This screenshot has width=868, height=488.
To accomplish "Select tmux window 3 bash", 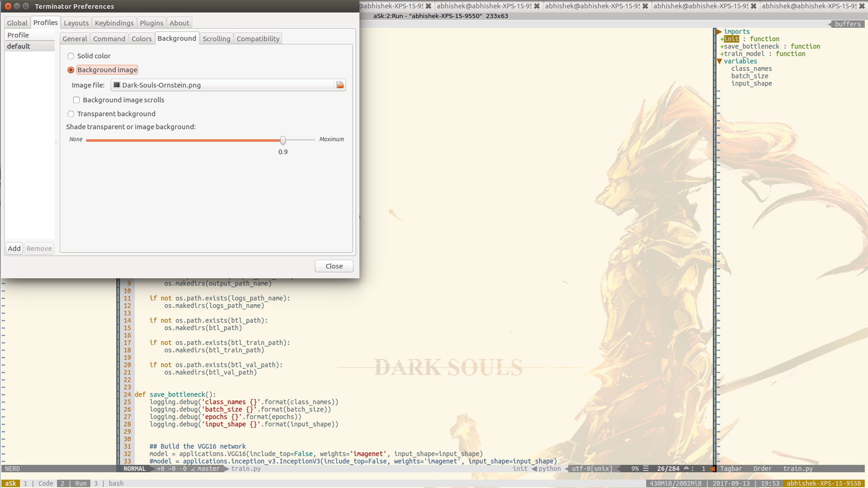I will point(109,483).
